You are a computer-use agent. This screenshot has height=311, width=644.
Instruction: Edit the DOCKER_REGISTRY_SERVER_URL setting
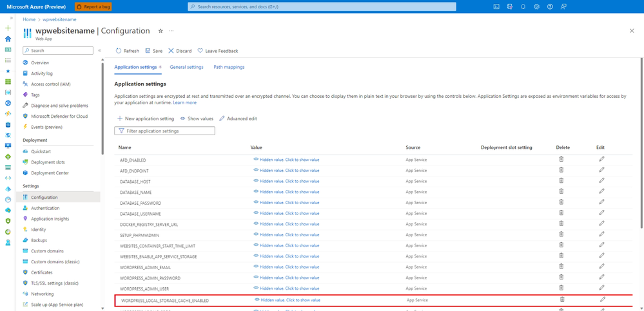tap(601, 223)
